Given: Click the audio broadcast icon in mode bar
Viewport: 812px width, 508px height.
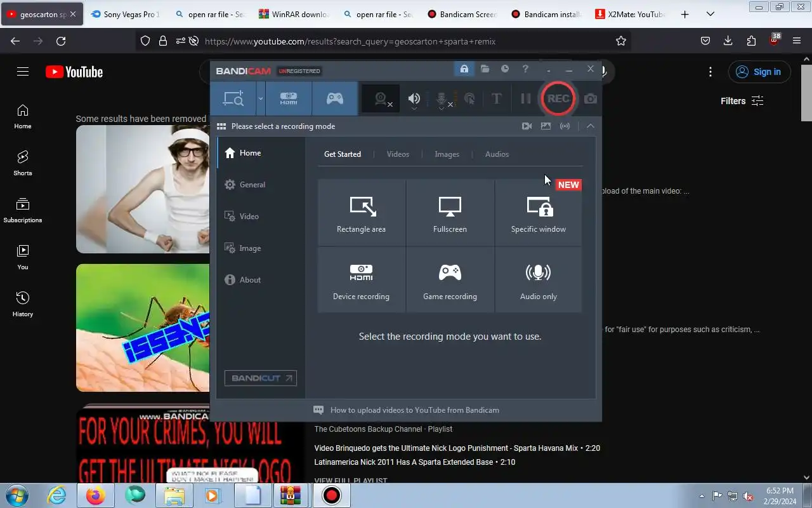Looking at the screenshot, I should [565, 126].
